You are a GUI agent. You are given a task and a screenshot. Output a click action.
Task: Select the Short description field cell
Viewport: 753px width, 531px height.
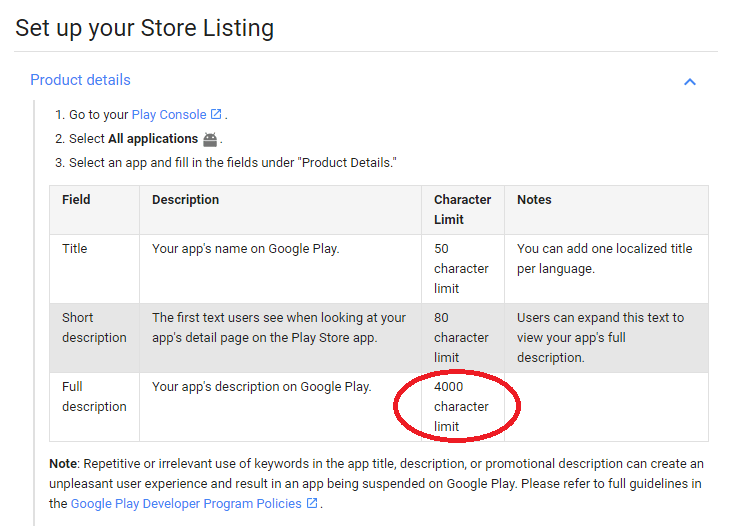pos(94,328)
